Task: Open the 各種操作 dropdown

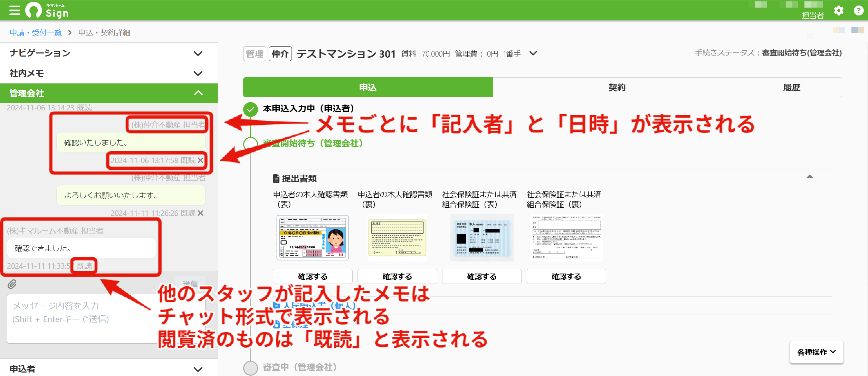Action: click(817, 352)
